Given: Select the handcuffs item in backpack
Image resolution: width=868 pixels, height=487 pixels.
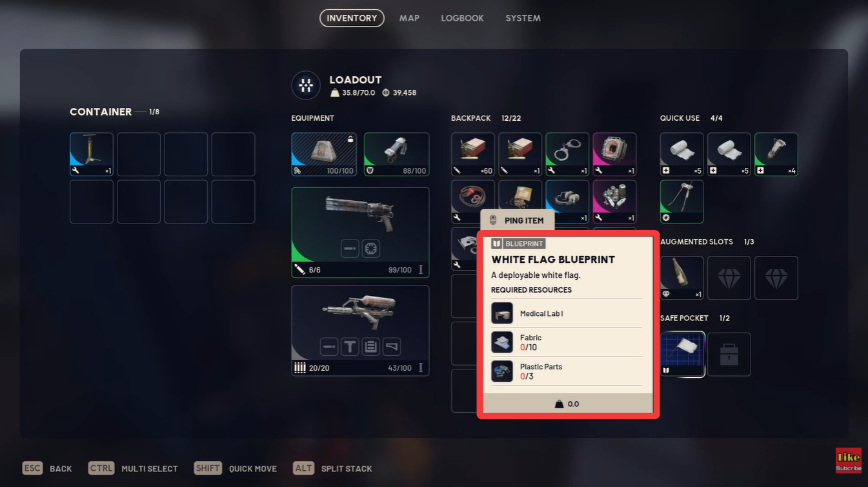Looking at the screenshot, I should coord(567,154).
